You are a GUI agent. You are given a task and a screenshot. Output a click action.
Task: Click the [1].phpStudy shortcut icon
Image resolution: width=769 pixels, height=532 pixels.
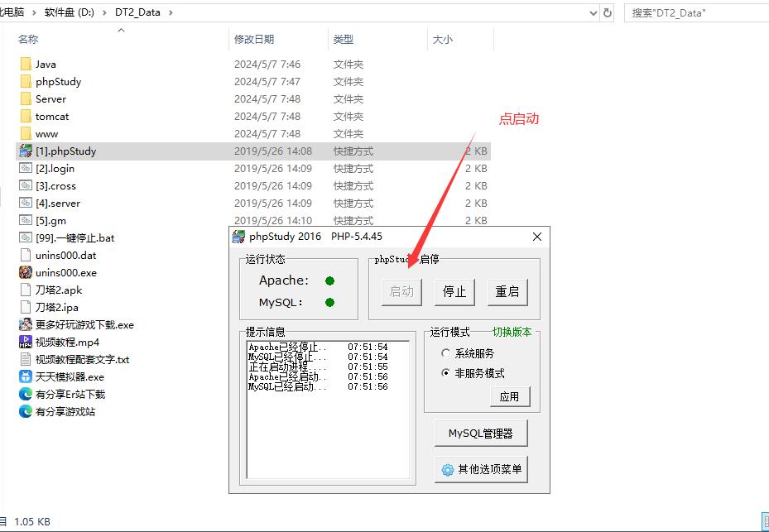pyautogui.click(x=26, y=151)
